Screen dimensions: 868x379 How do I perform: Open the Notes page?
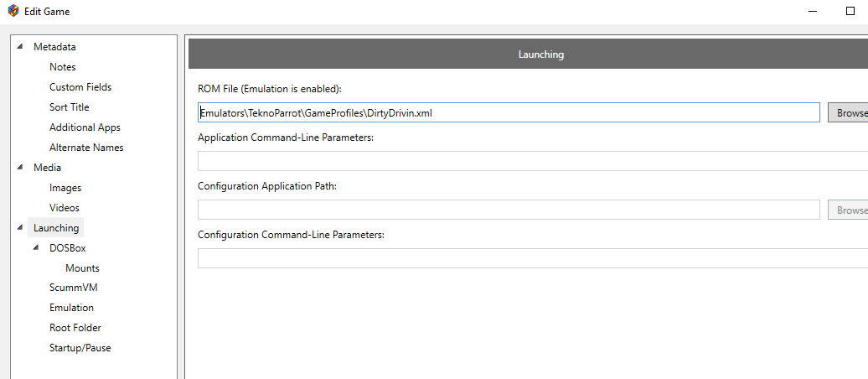tap(63, 67)
